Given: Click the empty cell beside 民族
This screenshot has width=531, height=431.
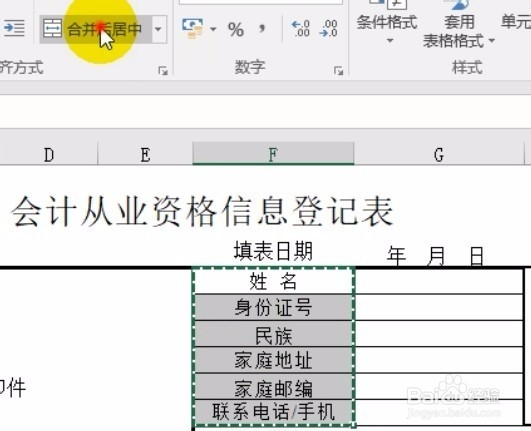Looking at the screenshot, I should point(439,334).
